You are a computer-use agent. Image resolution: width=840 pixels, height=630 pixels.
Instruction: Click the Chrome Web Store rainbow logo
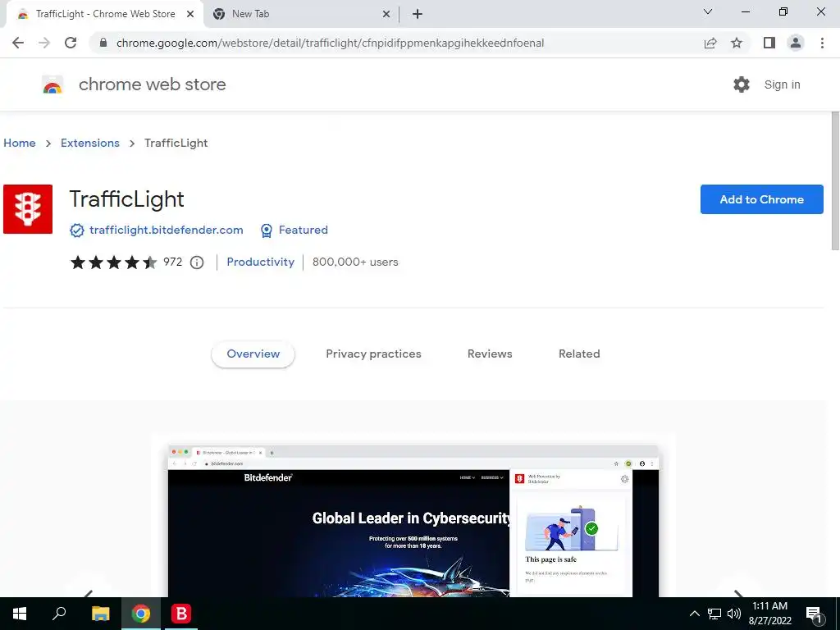click(52, 84)
